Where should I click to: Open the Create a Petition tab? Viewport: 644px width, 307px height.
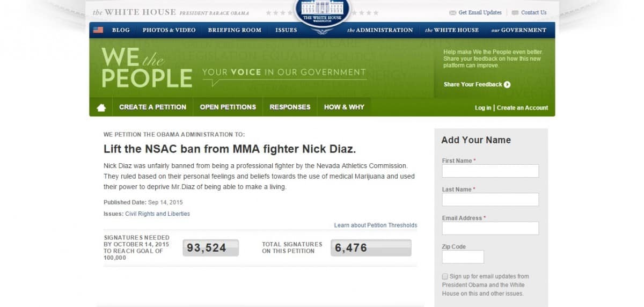152,107
